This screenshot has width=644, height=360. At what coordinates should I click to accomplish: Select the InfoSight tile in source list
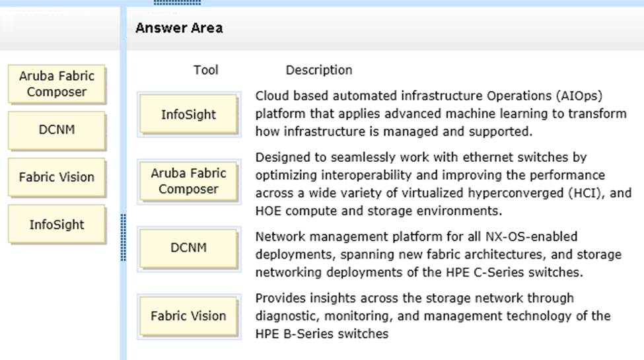57,225
